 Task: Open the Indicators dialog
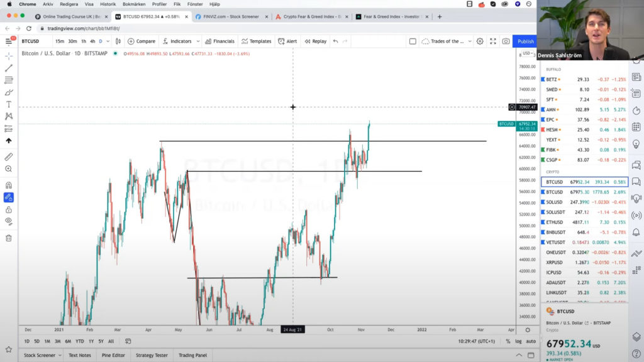(x=177, y=41)
